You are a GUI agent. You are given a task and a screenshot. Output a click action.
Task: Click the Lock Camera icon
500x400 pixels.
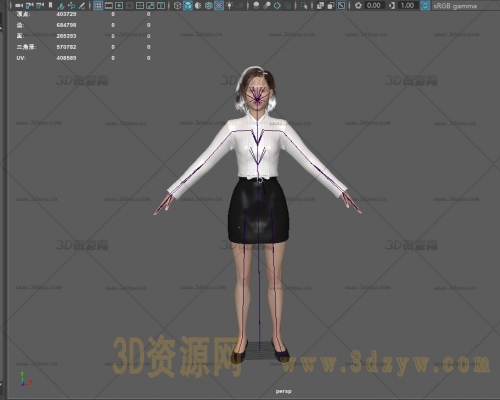click(30, 5)
